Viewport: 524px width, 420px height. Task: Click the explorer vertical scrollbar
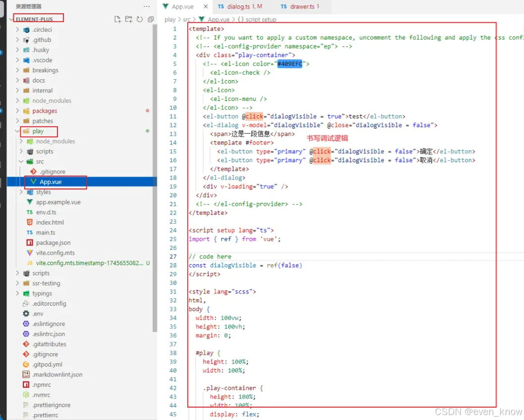[155, 178]
